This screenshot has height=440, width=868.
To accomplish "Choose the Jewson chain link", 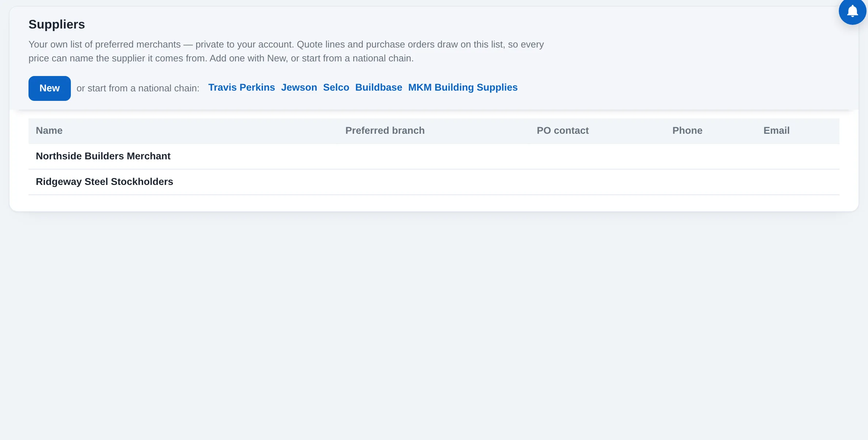I will point(299,88).
